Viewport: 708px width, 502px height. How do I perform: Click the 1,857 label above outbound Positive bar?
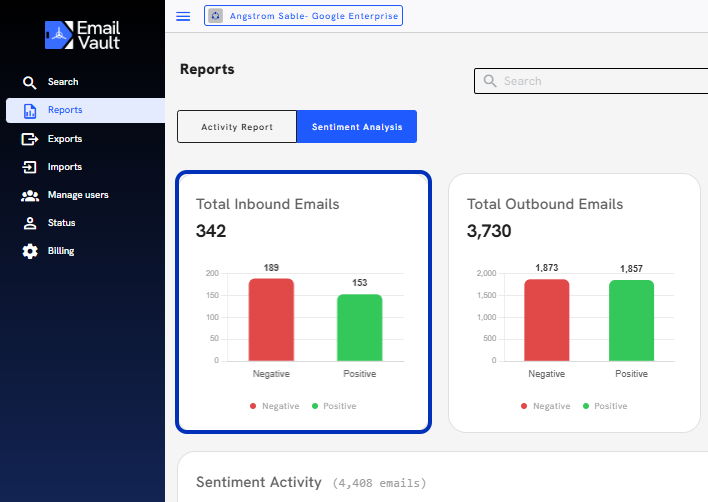coord(631,269)
